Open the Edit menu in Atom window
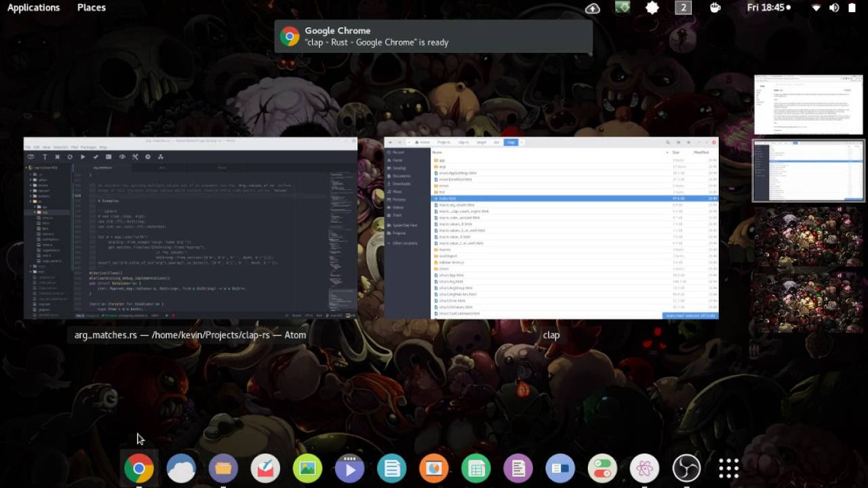The image size is (868, 488). click(37, 147)
